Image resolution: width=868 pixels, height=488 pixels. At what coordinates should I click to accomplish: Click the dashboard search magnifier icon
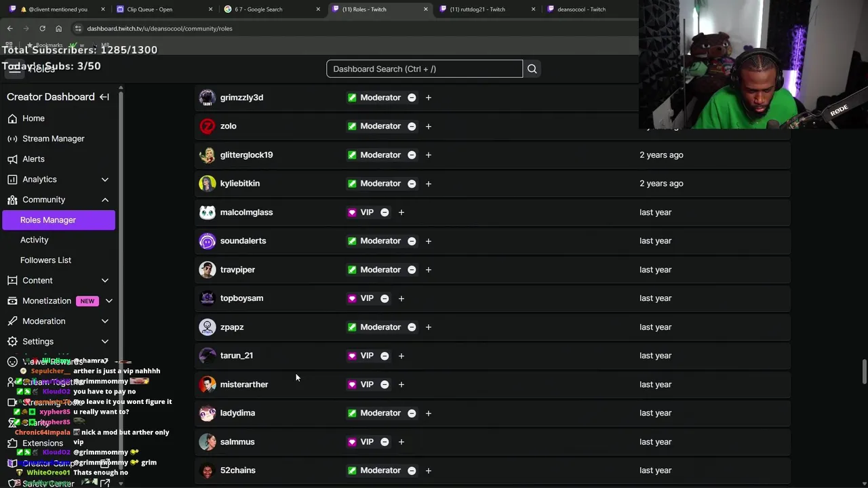[532, 68]
